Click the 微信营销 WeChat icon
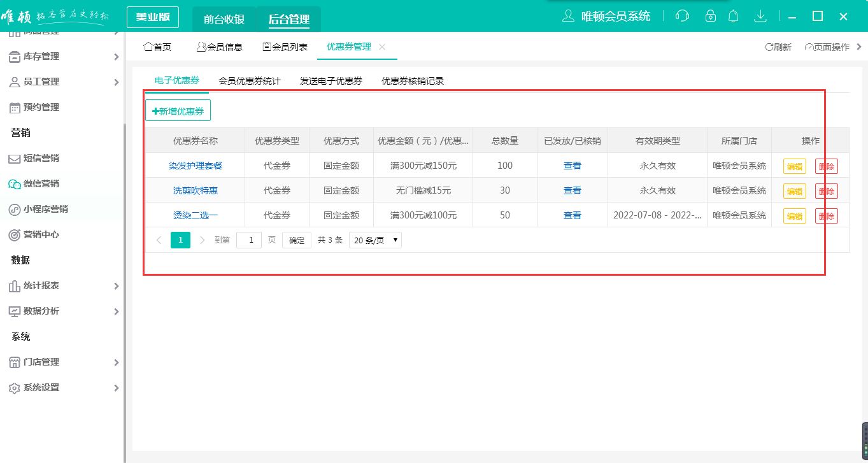This screenshot has height=463, width=868. point(14,184)
